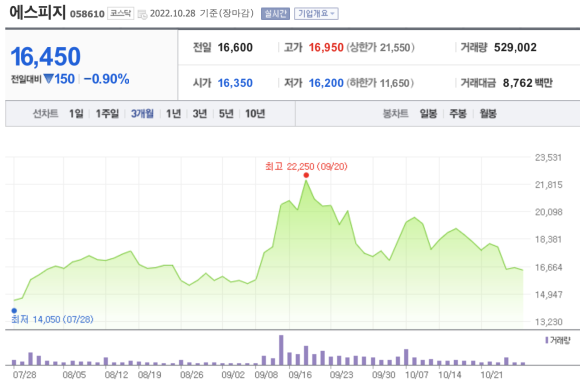This screenshot has width=580, height=392.
Task: Select the 1년 line chart tab
Action: [x=173, y=114]
